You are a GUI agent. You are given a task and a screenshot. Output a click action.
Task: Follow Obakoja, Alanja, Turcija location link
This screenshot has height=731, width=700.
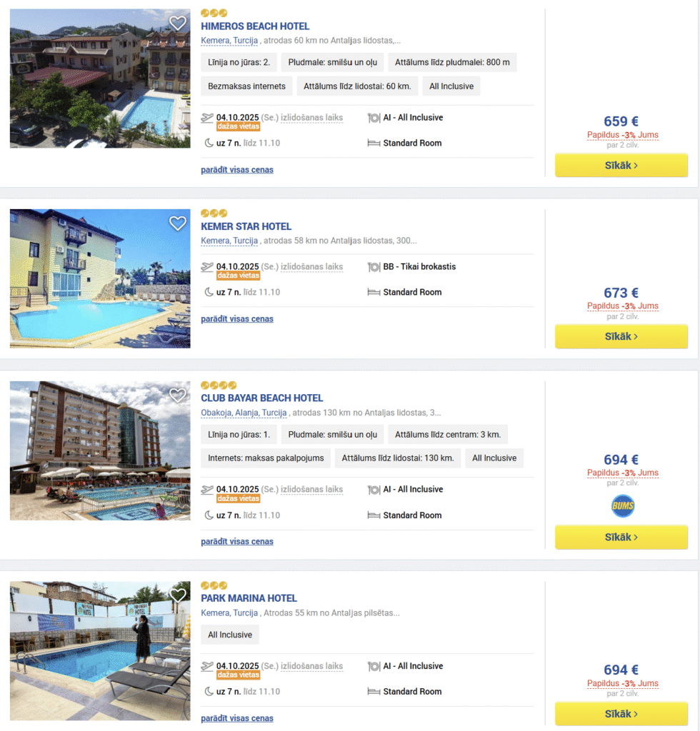(x=244, y=413)
